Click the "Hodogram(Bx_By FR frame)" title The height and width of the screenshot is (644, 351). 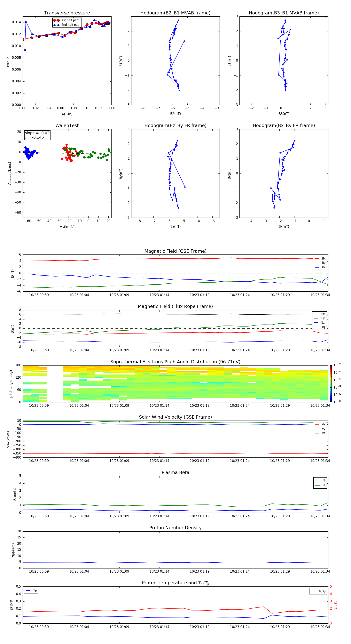click(284, 125)
